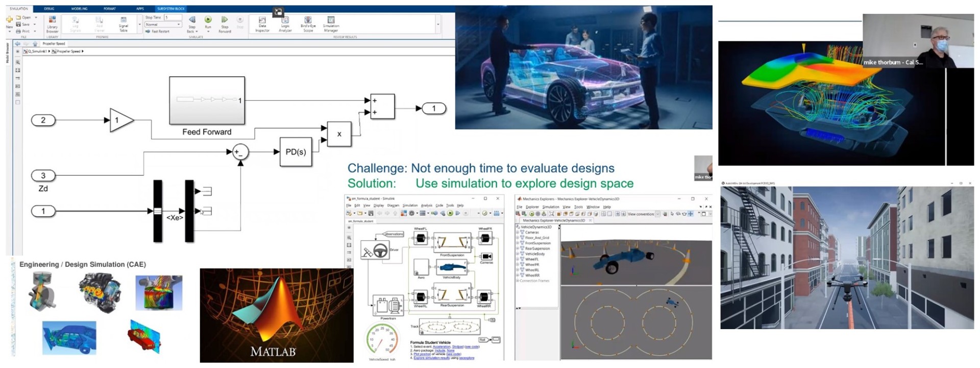Select the Powertrain block in formula model
This screenshot has height=368, width=980.
click(388, 306)
